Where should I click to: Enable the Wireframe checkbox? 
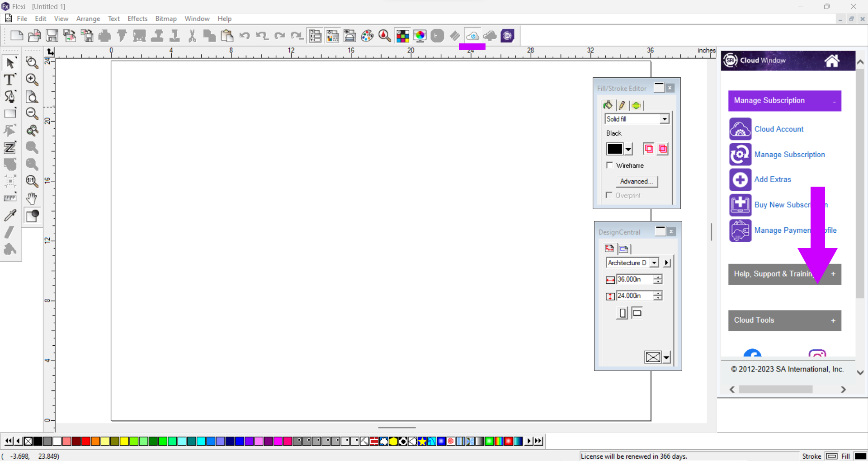pyautogui.click(x=609, y=165)
